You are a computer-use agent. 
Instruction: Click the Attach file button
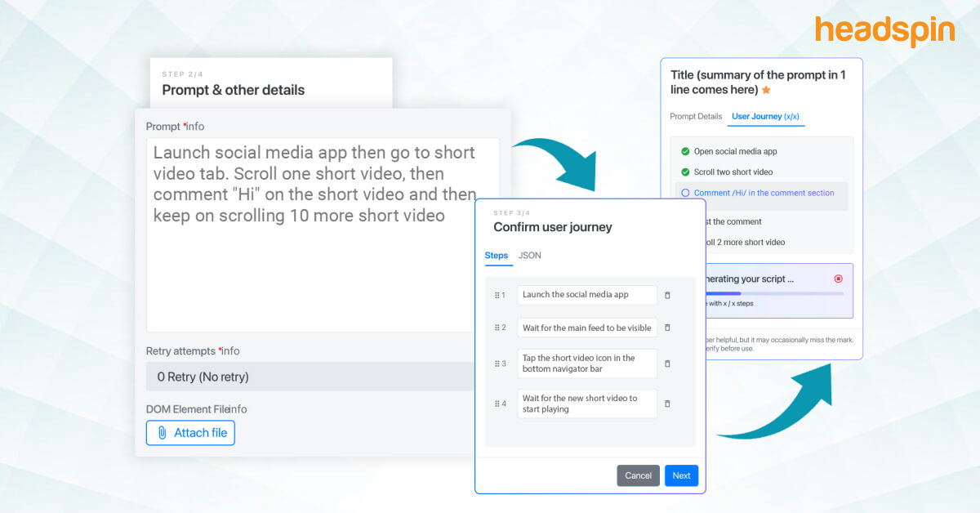coord(190,433)
